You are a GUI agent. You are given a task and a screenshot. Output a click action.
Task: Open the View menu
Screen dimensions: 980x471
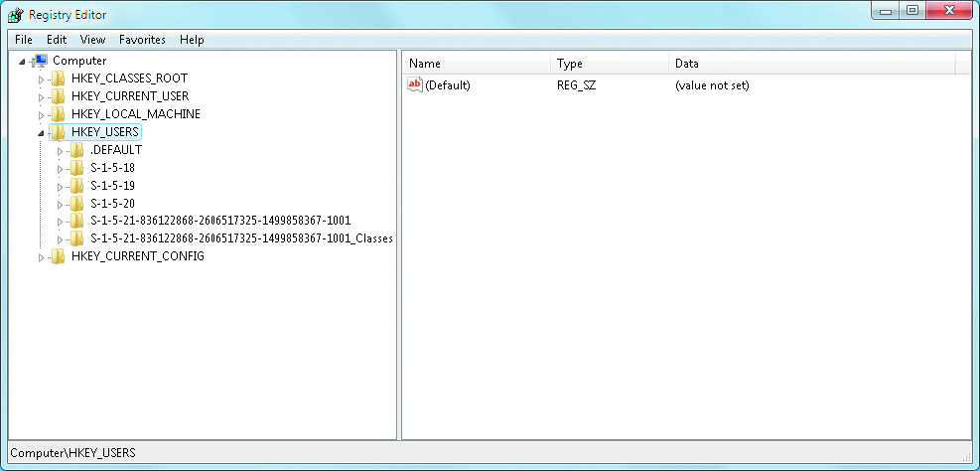92,40
